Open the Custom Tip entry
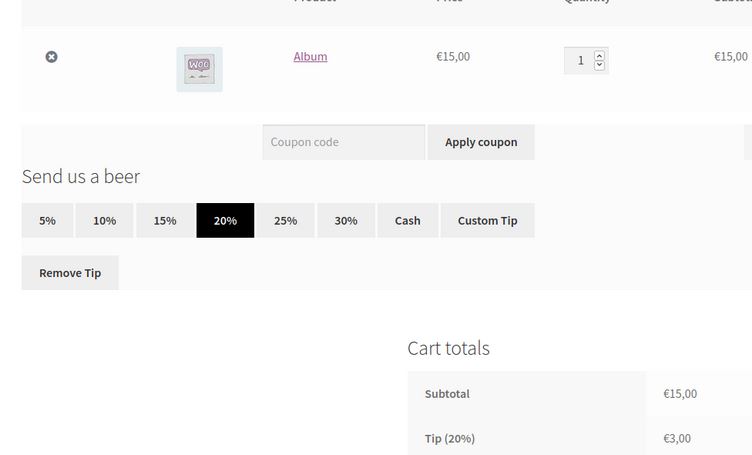This screenshot has height=455, width=752. (x=487, y=221)
